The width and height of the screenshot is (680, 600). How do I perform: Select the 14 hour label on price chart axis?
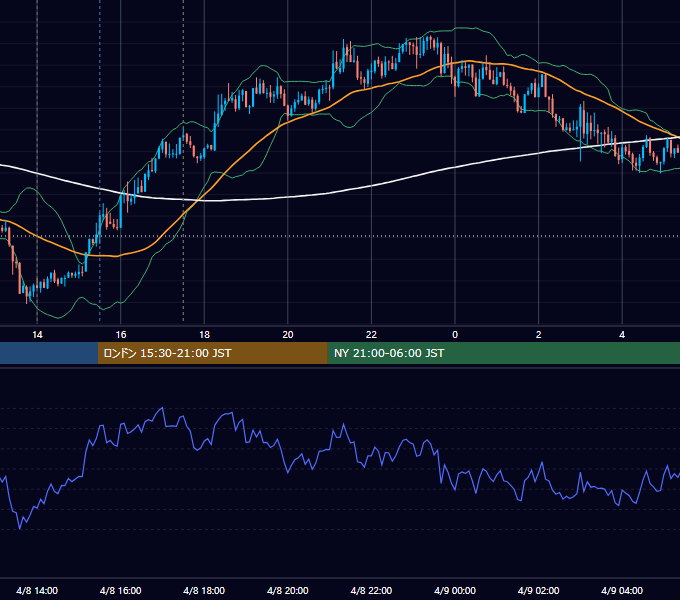(37, 335)
